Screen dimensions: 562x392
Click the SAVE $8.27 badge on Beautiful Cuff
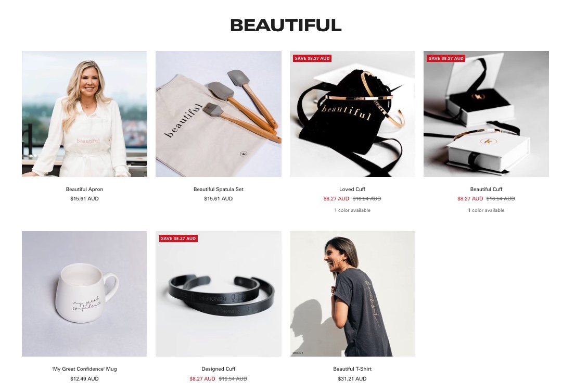[x=446, y=58]
